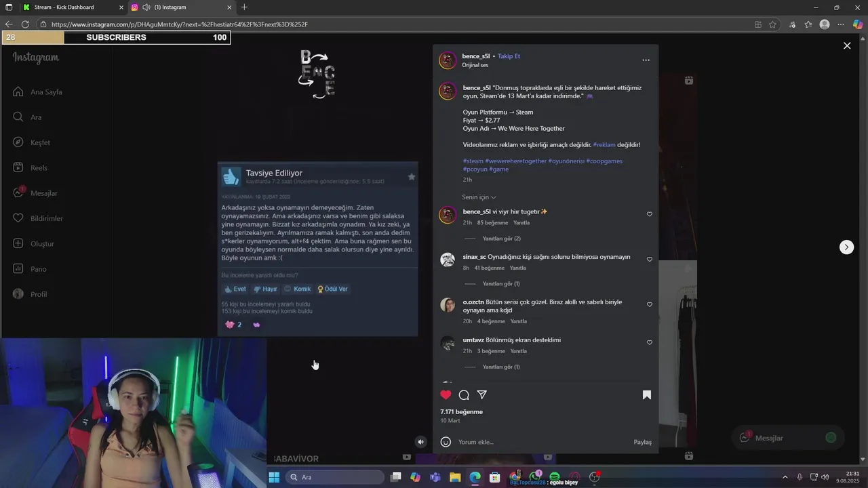Go back with the browser back arrow
Screen dimensions: 868x488
pos(9,24)
